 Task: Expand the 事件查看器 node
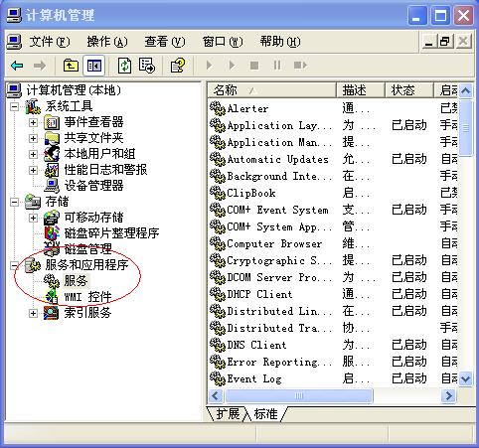pos(33,122)
